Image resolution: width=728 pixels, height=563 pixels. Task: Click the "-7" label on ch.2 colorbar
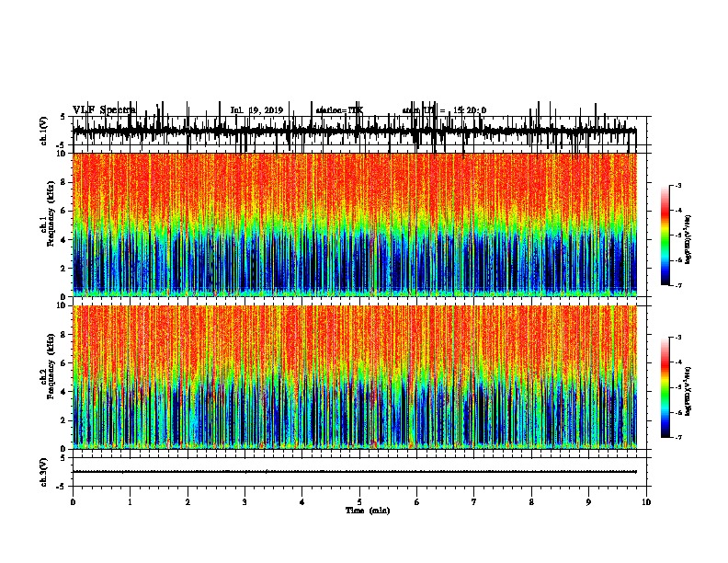677,438
